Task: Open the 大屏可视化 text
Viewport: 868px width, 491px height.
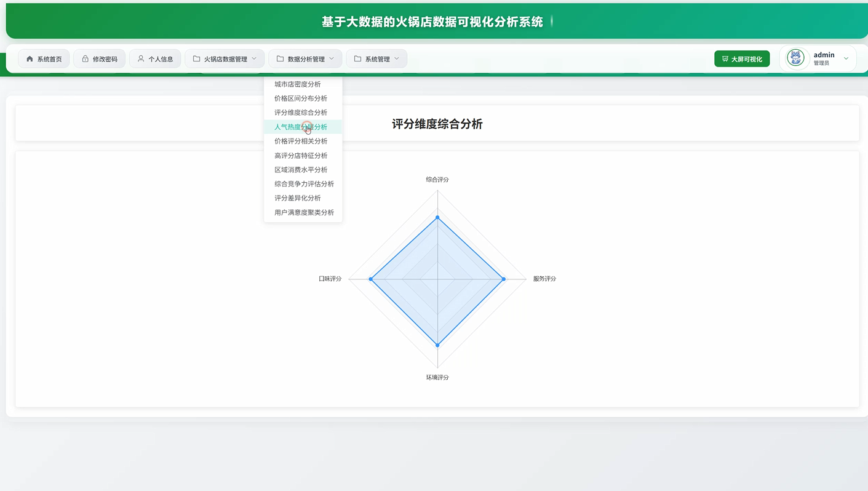Action: pyautogui.click(x=747, y=59)
